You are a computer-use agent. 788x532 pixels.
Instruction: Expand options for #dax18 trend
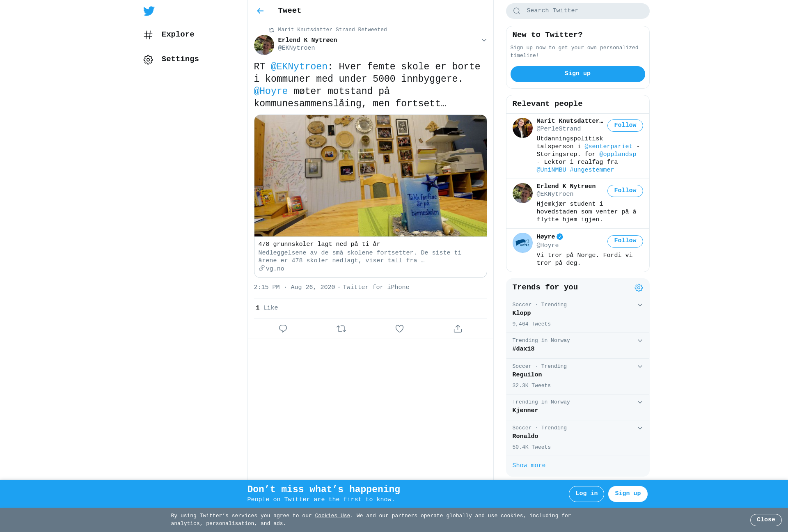tap(640, 341)
